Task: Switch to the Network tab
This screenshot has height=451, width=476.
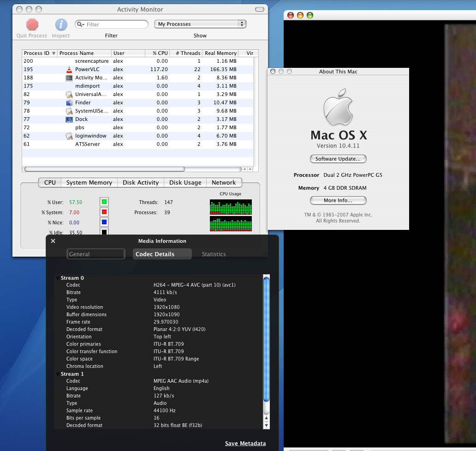Action: pos(224,183)
